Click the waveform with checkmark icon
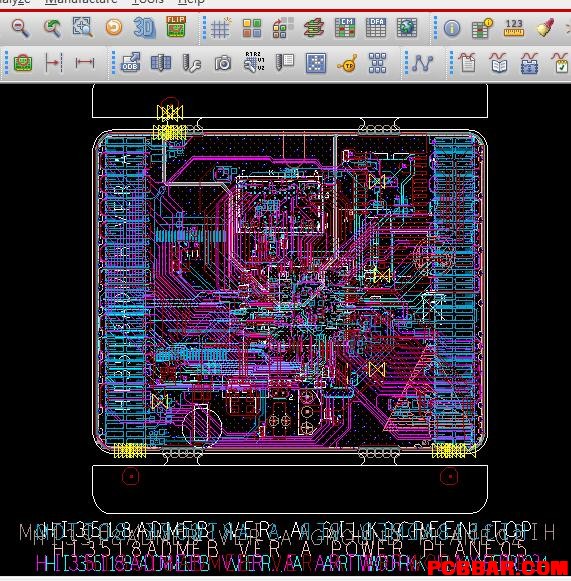 point(560,63)
